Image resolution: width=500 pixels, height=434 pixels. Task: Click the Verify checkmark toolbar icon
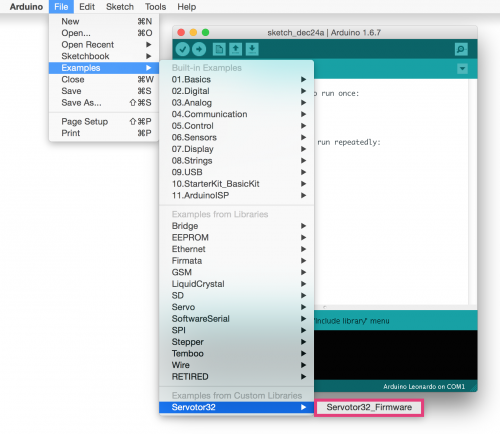pos(183,49)
